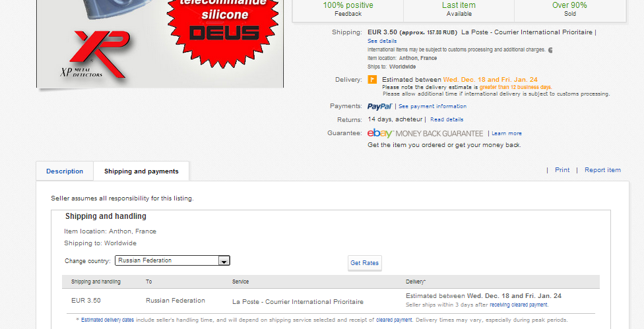Click See payment information link
The image size is (644, 329).
432,106
